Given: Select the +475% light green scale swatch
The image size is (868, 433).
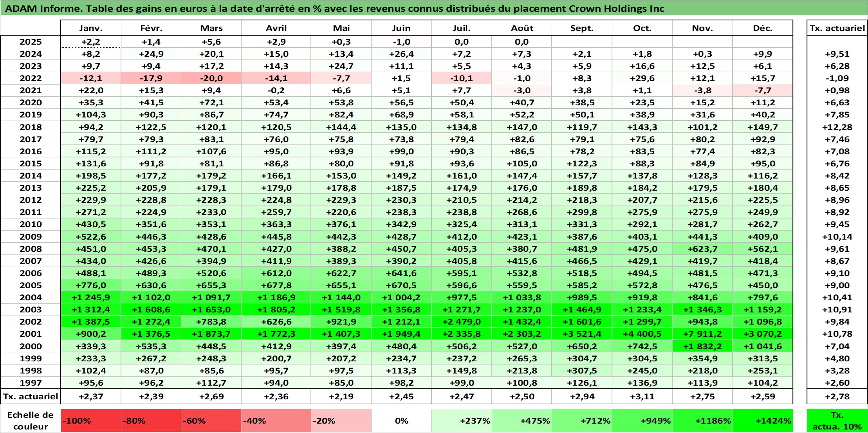Looking at the screenshot, I should [x=522, y=421].
